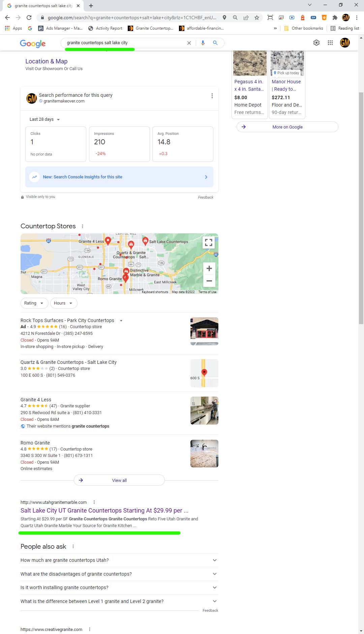
Task: Open Salt Lake City UT Granite Countertops result
Action: 104,511
